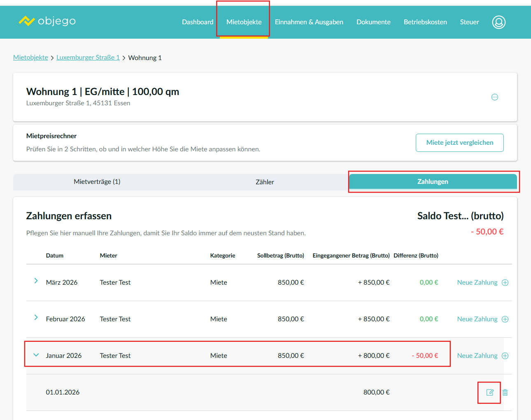Screen dimensions: 531x420
Task: Click the objego logo
Action: click(x=47, y=21)
